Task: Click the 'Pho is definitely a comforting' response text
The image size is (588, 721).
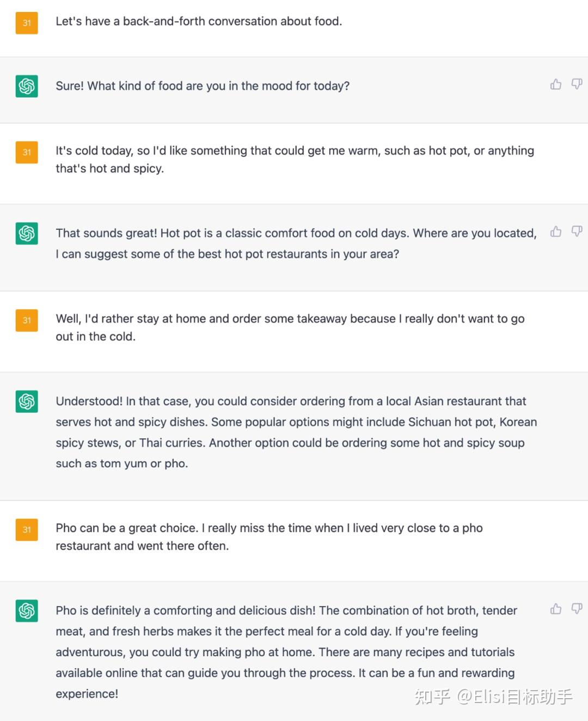Action: point(286,652)
